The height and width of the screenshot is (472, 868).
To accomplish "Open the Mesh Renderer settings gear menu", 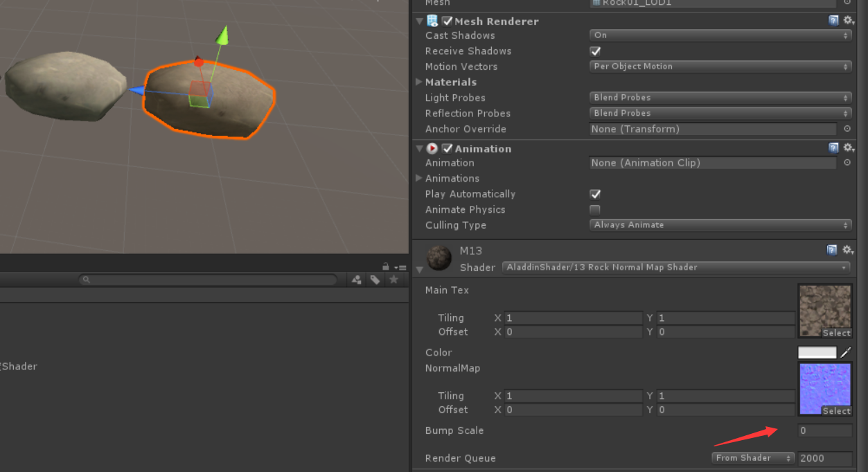I will [x=848, y=20].
